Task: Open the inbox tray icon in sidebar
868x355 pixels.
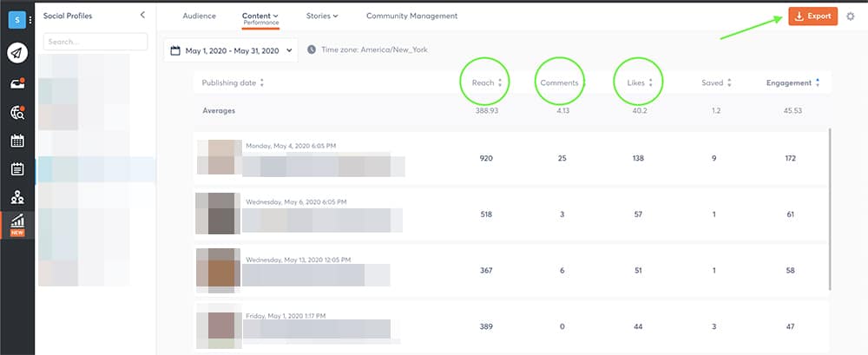Action: [x=17, y=83]
